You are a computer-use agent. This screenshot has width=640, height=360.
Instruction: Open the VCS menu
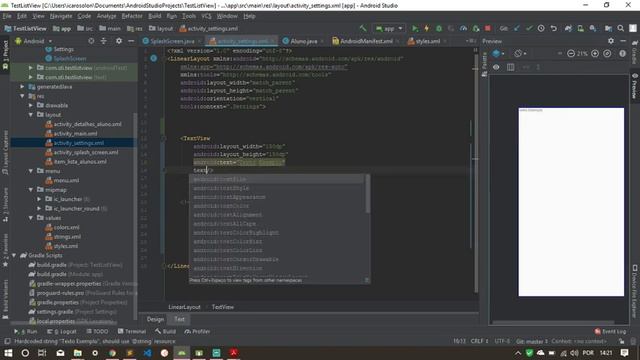(206, 16)
